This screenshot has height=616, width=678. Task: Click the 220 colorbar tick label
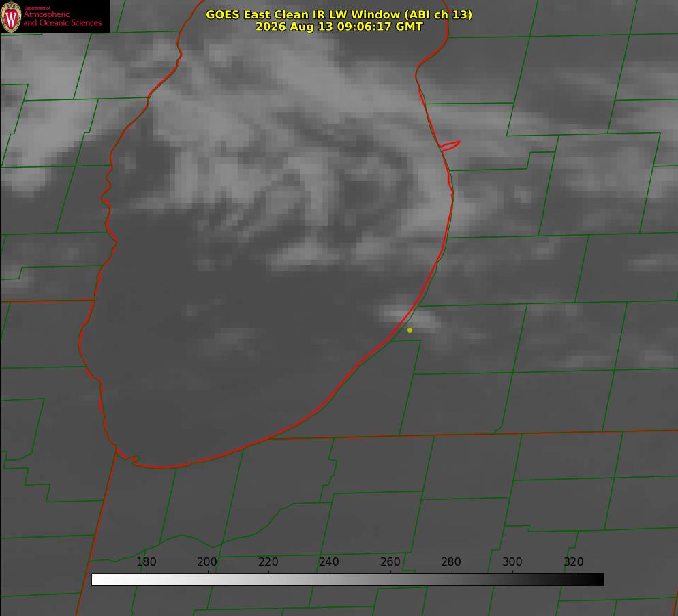(268, 561)
